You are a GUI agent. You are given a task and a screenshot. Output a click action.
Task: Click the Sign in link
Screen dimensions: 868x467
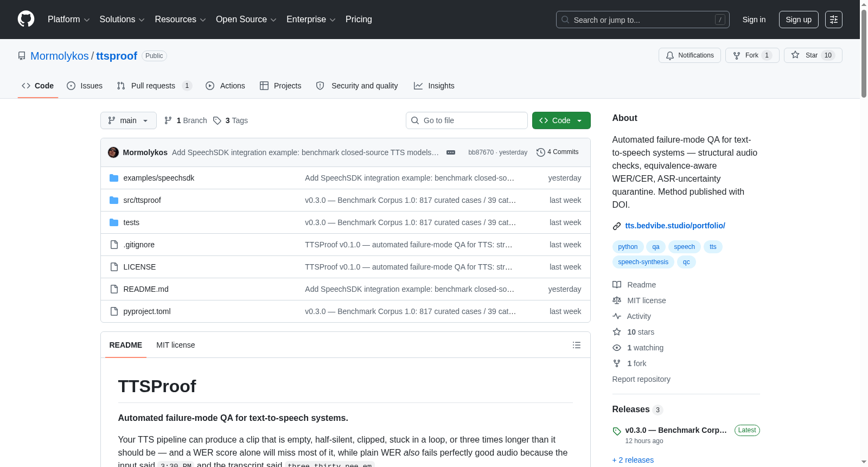coord(754,20)
